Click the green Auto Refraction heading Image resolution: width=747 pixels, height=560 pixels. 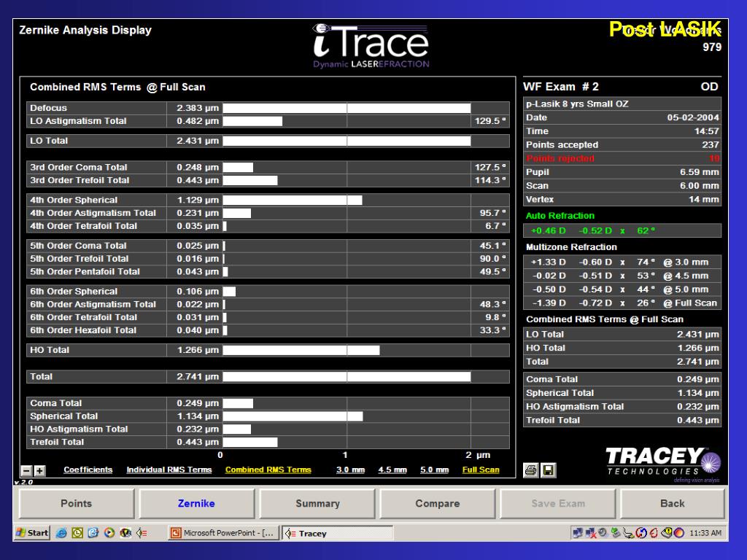point(560,216)
